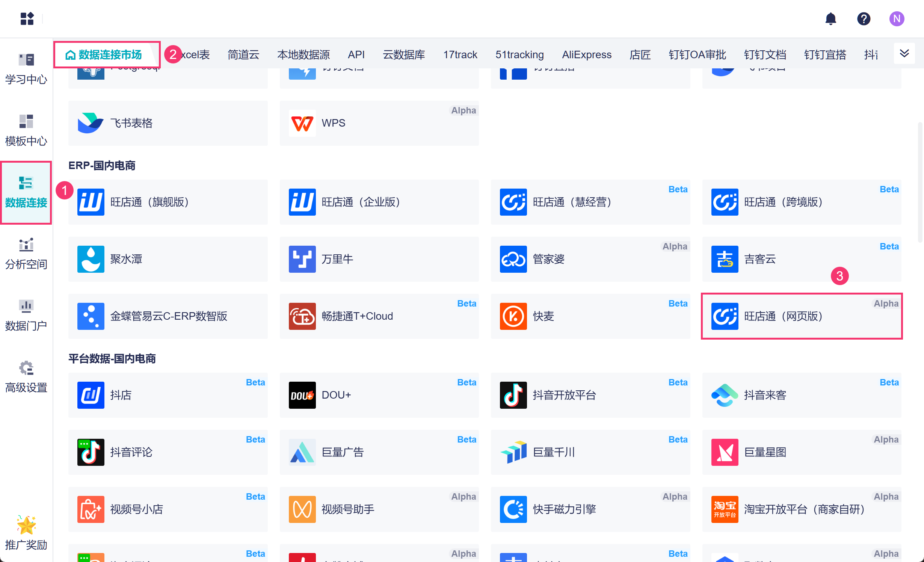
Task: Click the 畅捷通T+Cloud red icon
Action: tap(302, 316)
